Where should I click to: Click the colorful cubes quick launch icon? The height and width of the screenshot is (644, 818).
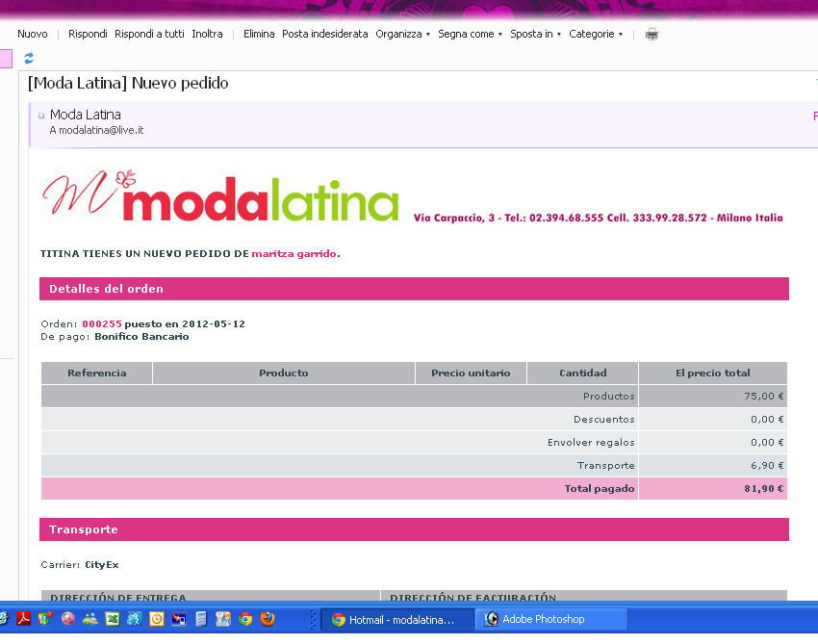coord(45,619)
